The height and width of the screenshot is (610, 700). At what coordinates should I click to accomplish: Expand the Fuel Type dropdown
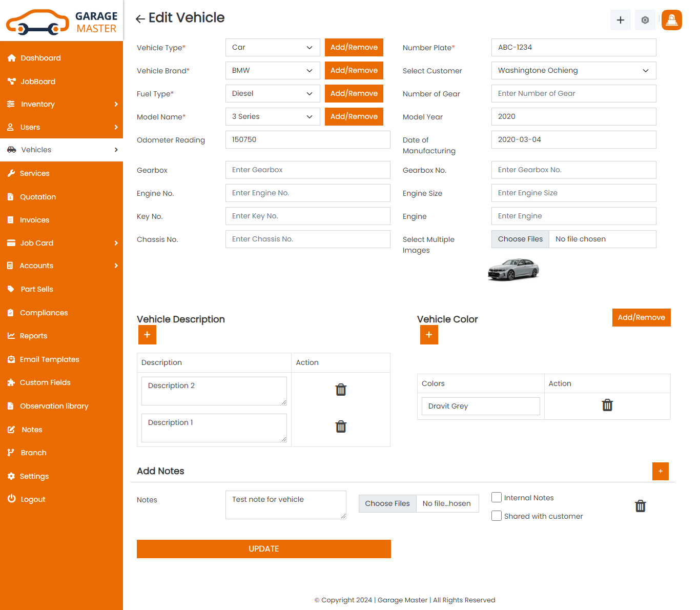(273, 94)
